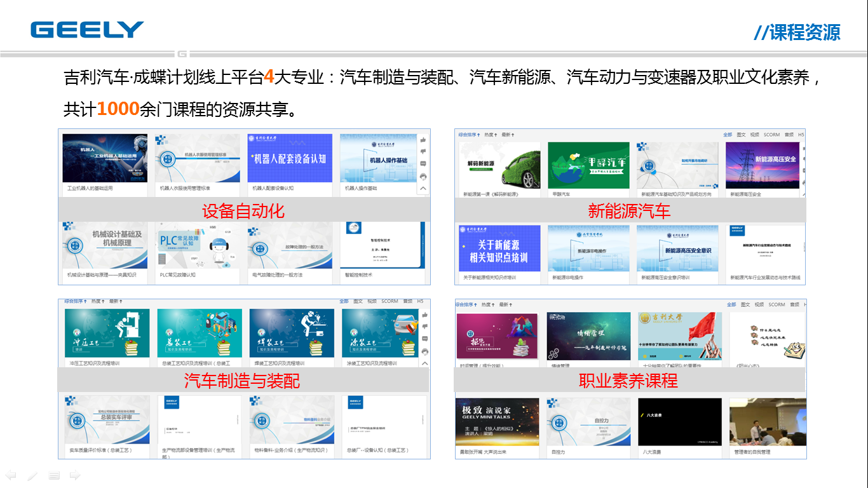Sort by 热度 in 新能源汽车 panel

pos(490,135)
